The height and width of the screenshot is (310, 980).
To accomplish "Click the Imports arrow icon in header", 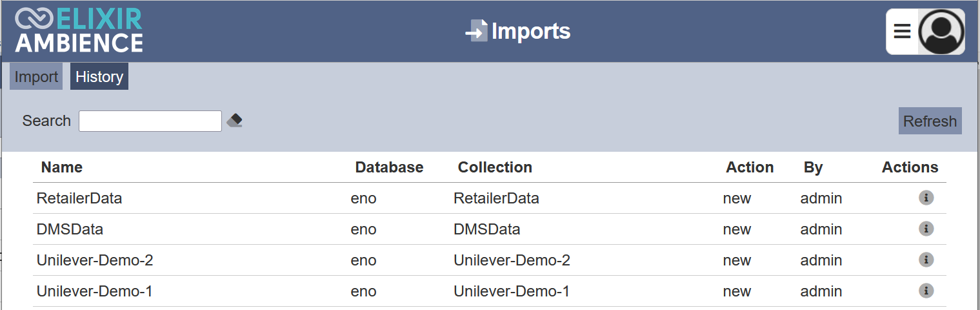I will coord(476,31).
